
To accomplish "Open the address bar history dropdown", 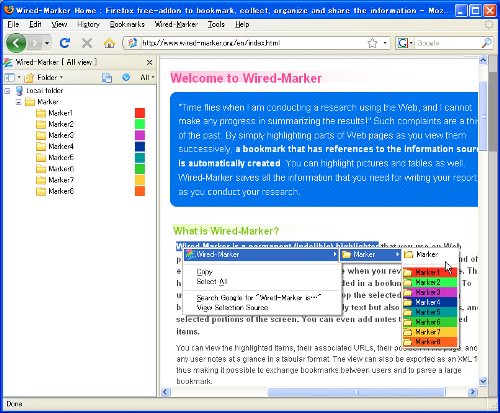I will [x=385, y=43].
